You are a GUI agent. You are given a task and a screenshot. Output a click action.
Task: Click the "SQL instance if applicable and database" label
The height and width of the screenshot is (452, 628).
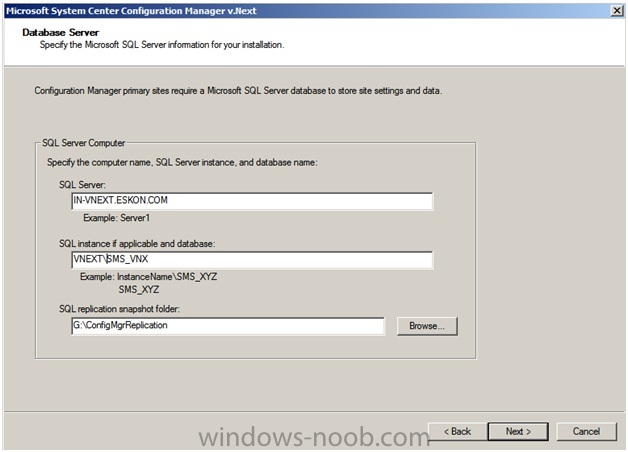[137, 244]
